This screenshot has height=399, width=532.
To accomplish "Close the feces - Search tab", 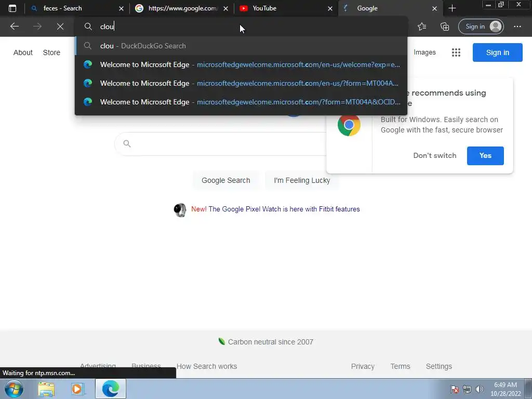I will pyautogui.click(x=121, y=8).
